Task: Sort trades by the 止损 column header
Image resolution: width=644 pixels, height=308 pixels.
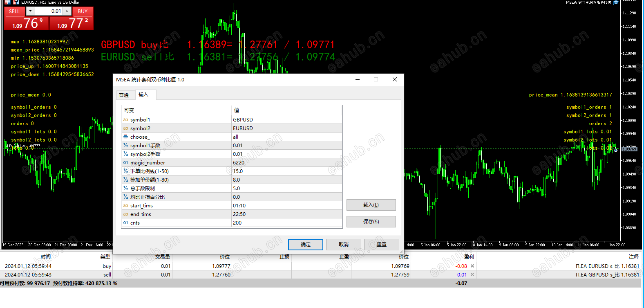Action: [x=284, y=256]
